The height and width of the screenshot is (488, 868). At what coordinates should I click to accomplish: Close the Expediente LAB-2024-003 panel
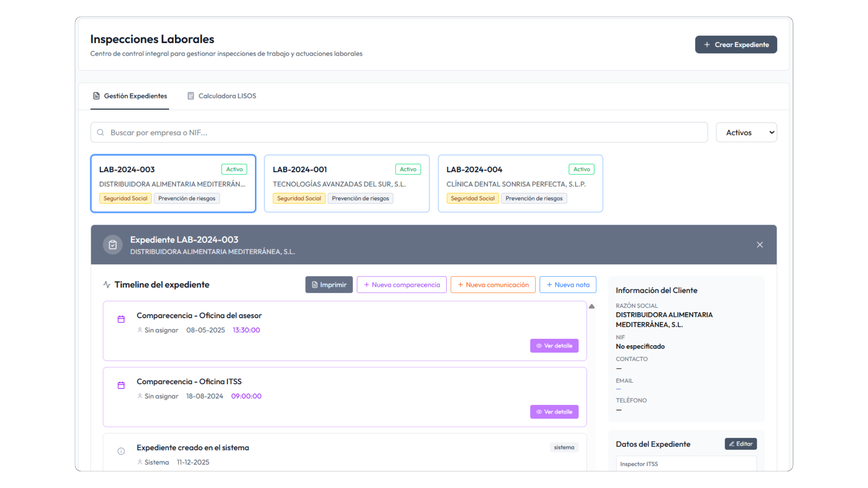coord(759,244)
